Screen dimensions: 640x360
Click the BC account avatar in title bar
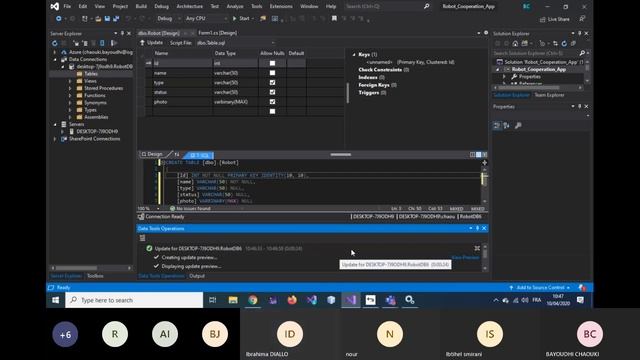pos(527,7)
